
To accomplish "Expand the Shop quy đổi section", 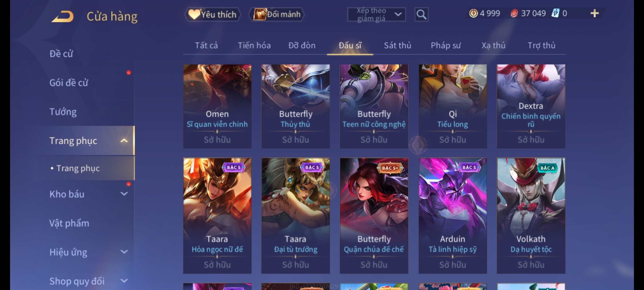I will (124, 281).
